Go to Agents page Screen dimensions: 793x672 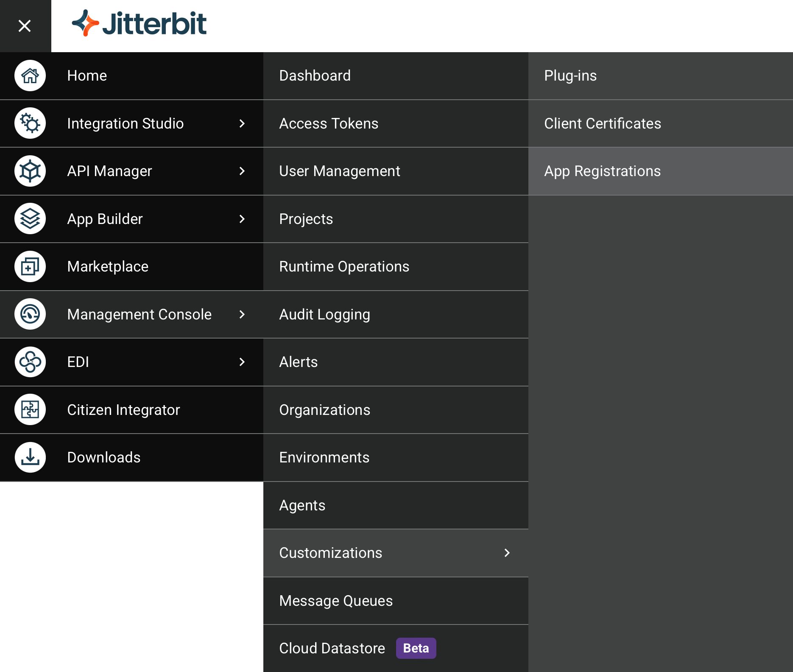click(x=396, y=505)
